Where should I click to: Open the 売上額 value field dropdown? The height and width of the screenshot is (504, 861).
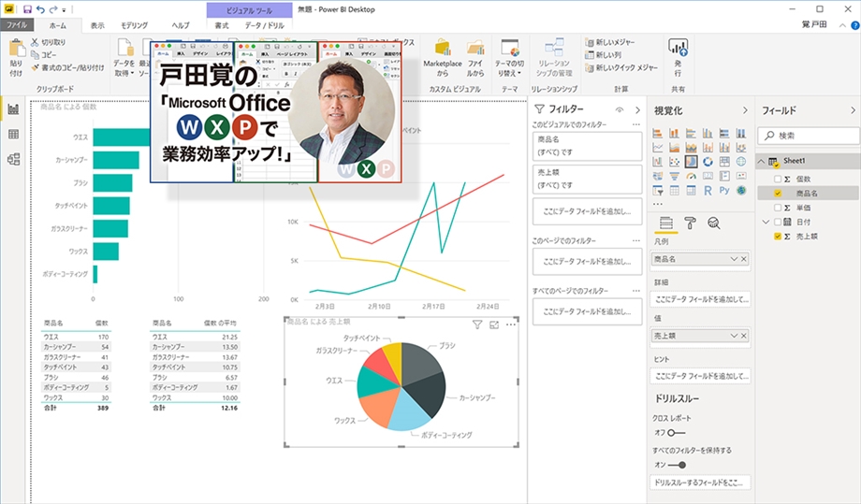(734, 336)
